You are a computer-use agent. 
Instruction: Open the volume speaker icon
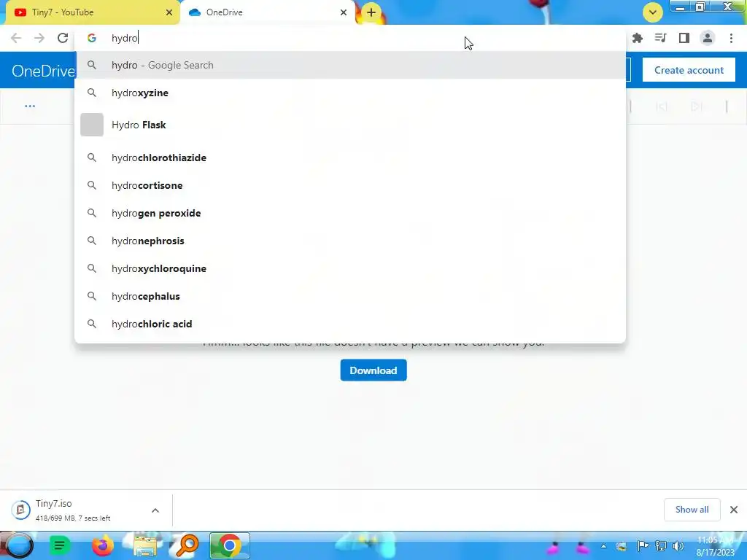point(678,546)
